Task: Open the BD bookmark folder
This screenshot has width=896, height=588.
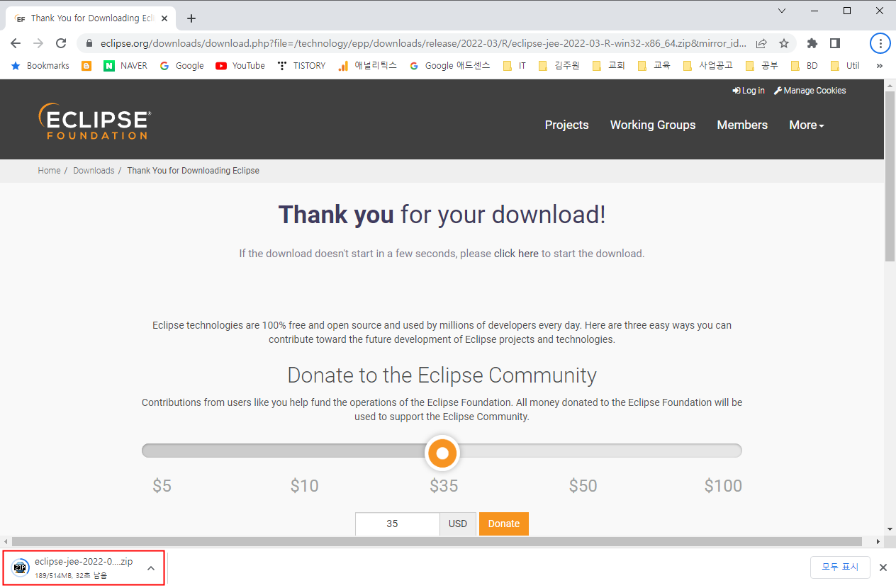Action: pyautogui.click(x=804, y=65)
